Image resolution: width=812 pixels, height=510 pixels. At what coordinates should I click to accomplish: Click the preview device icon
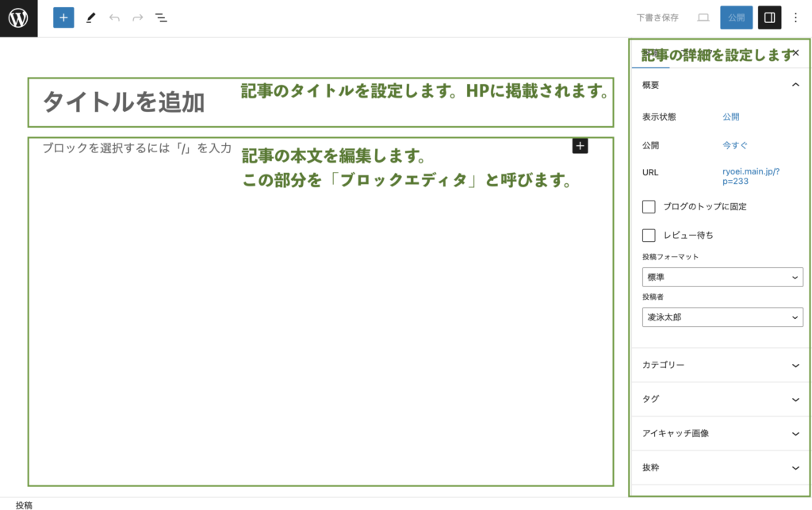(703, 17)
